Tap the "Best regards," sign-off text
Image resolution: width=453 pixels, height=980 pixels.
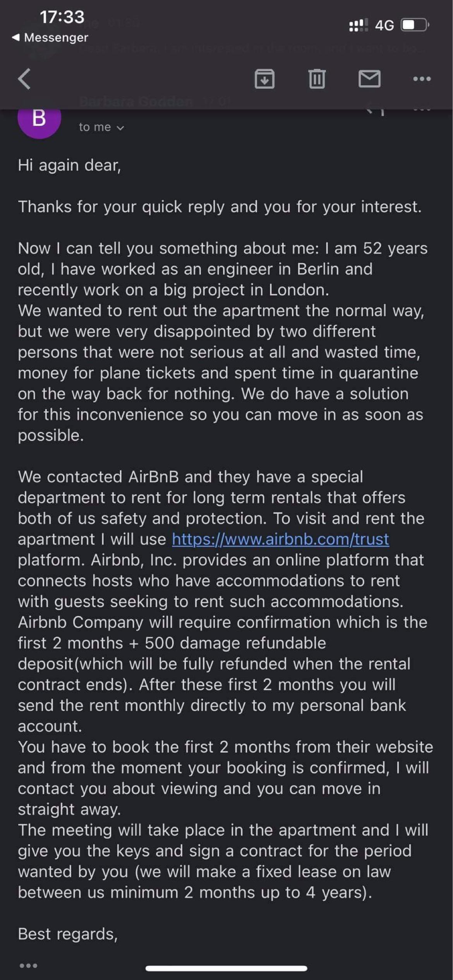coord(68,934)
